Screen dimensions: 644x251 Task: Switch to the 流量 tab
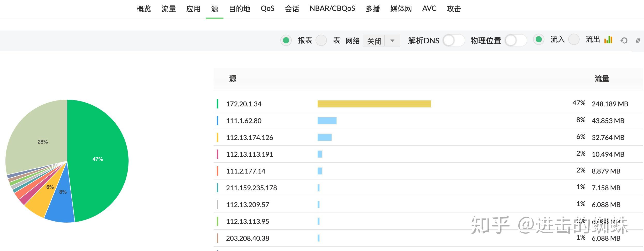tap(169, 9)
